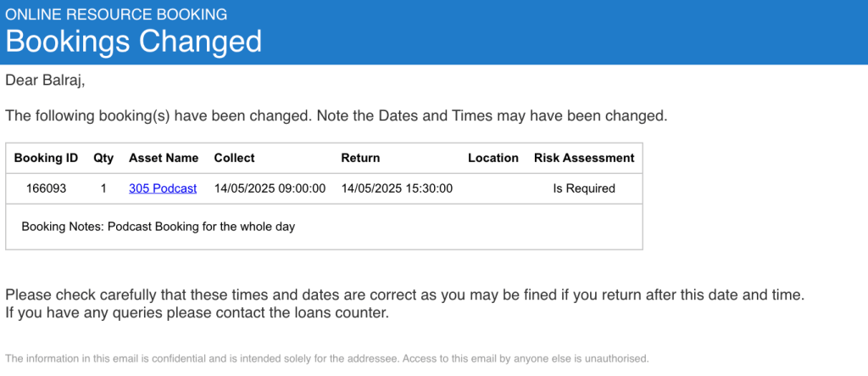868x376 pixels.
Task: Click collect time 14/05/2025 09:00:00
Action: (x=270, y=188)
